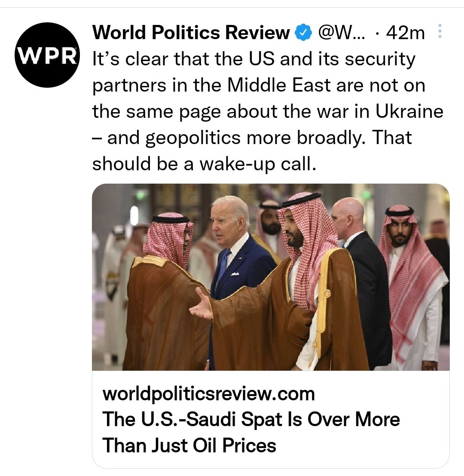Click the blue verified checkmark badge
This screenshot has height=476, width=464.
click(x=304, y=33)
